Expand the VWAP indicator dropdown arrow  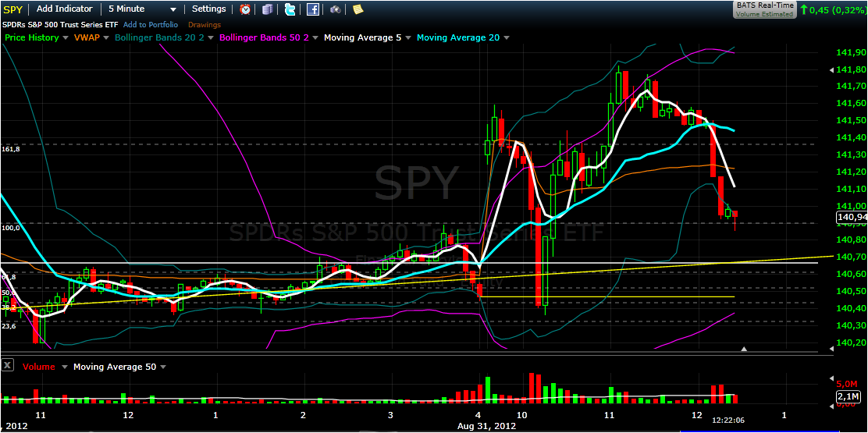tap(105, 38)
